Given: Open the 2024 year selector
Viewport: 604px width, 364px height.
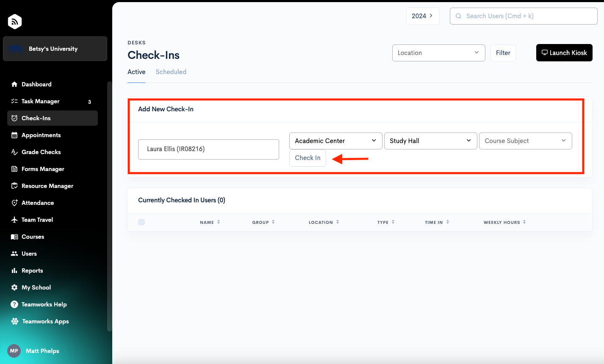Looking at the screenshot, I should pos(422,16).
